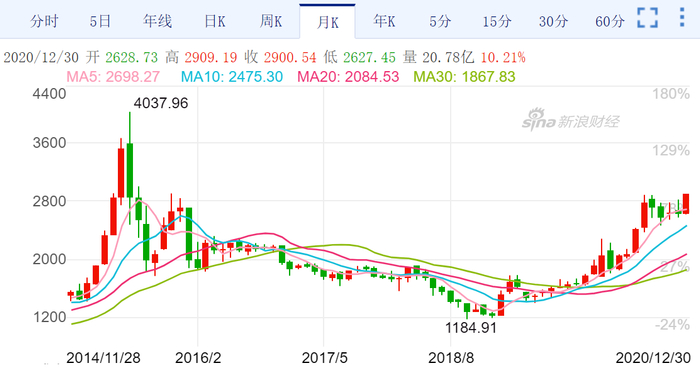
Task: Click the 129% right-axis percentage label
Action: 671,150
